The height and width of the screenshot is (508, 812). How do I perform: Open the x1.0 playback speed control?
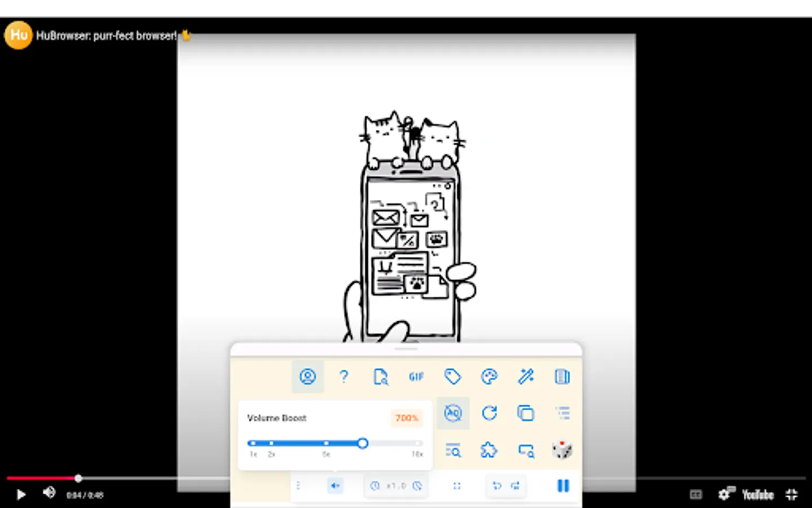395,485
